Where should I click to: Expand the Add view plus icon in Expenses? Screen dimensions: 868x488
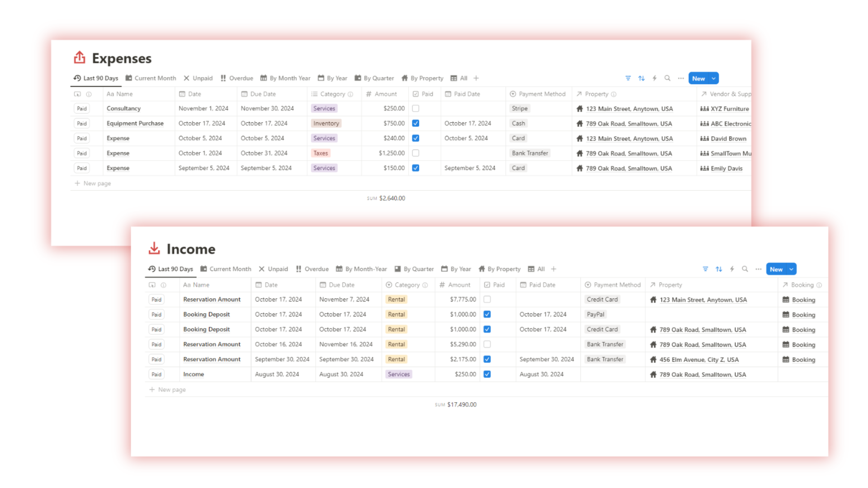click(x=476, y=78)
